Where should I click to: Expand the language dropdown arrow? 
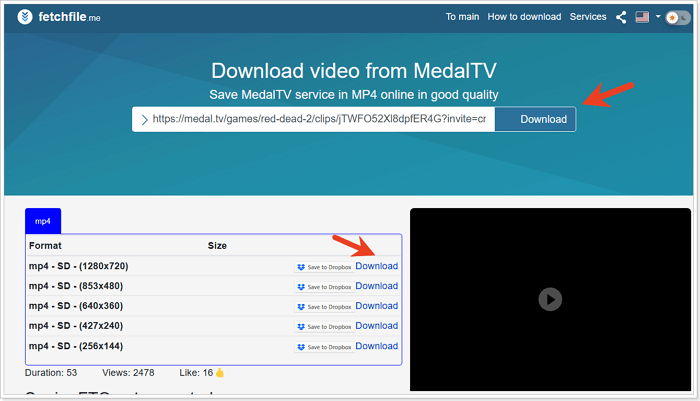pyautogui.click(x=658, y=17)
